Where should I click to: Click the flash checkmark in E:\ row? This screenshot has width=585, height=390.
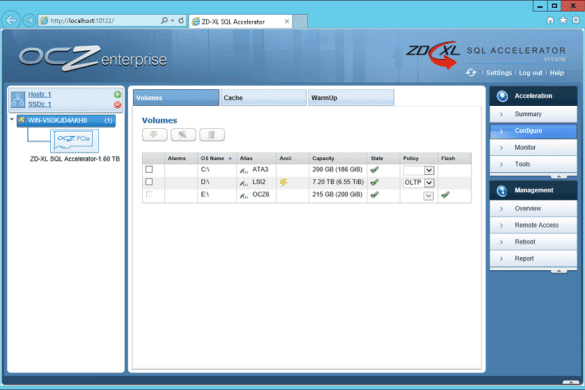[x=445, y=195]
